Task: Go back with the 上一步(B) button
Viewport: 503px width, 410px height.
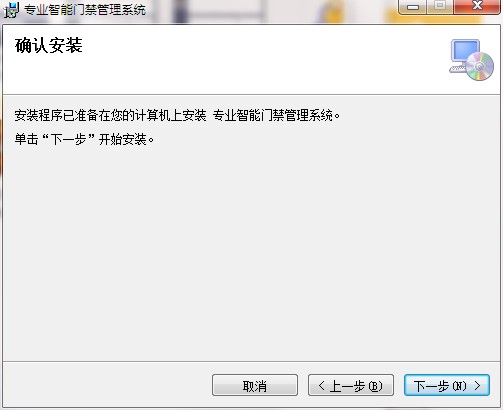Action: click(351, 385)
